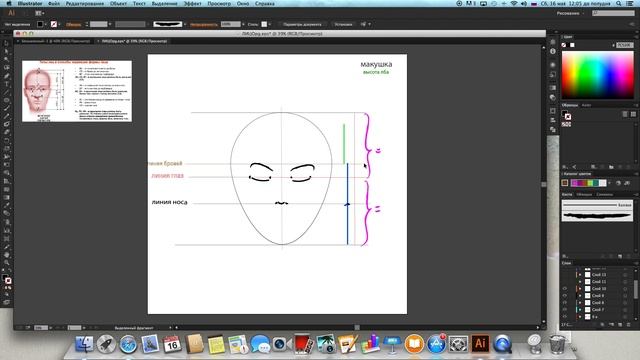Hide the Слой 7 layer
Image resolution: width=640 pixels, height=360 pixels.
[564, 309]
